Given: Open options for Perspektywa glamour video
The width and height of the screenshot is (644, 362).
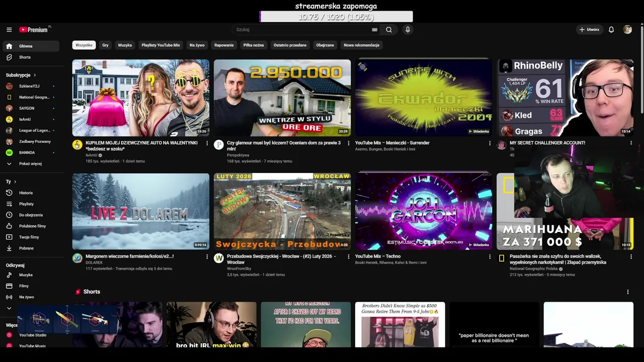Looking at the screenshot, I should pos(348,143).
